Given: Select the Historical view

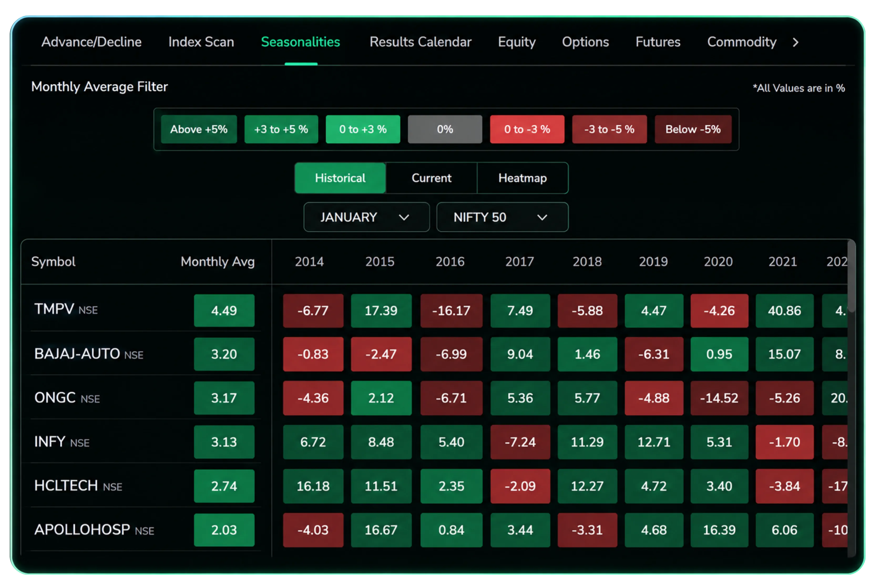Looking at the screenshot, I should pyautogui.click(x=340, y=178).
